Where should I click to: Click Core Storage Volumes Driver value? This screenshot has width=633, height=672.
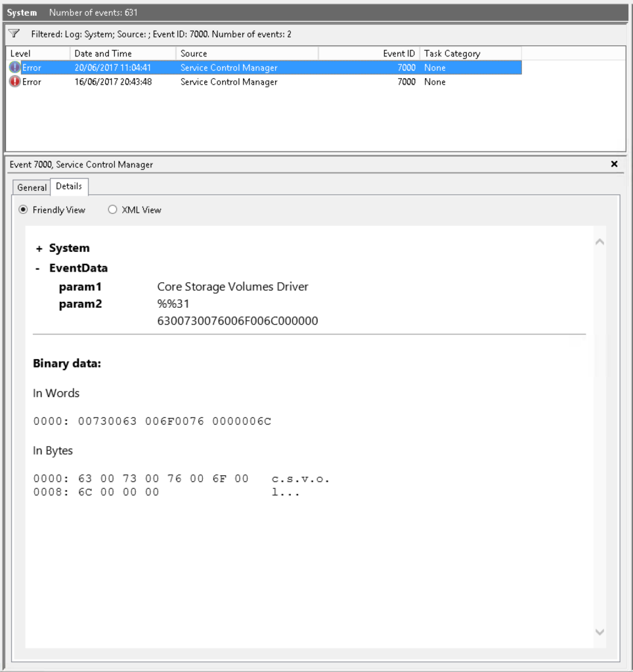pos(233,287)
